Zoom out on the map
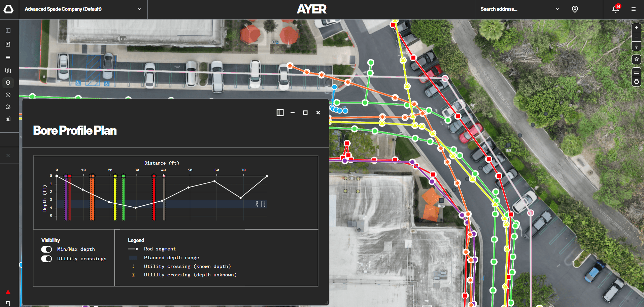This screenshot has width=644, height=307. 636,37
